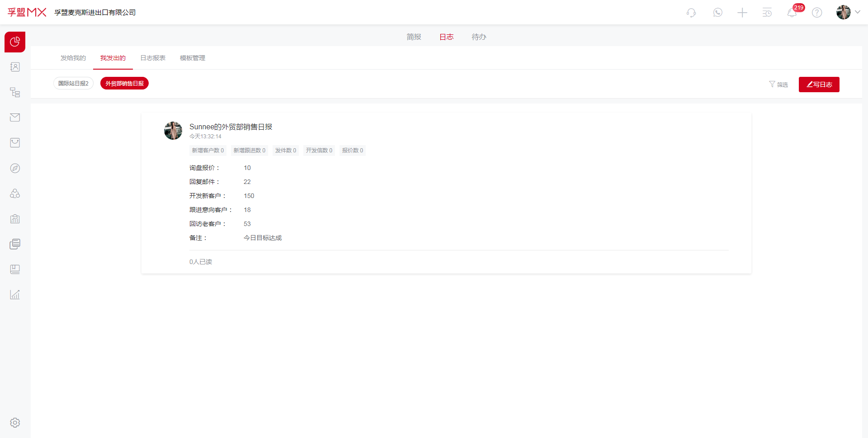868x438 pixels.
Task: Open the 日志报表 tab
Action: (x=153, y=58)
